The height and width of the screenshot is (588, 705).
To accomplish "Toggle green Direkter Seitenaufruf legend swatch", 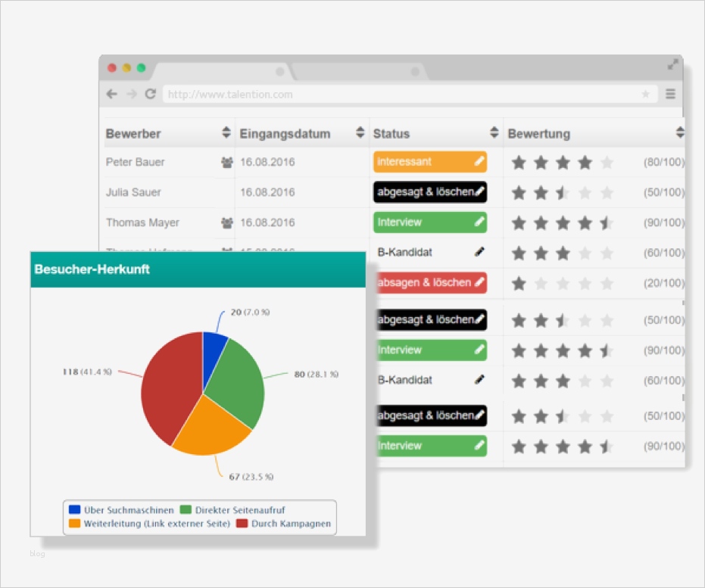I will click(186, 509).
